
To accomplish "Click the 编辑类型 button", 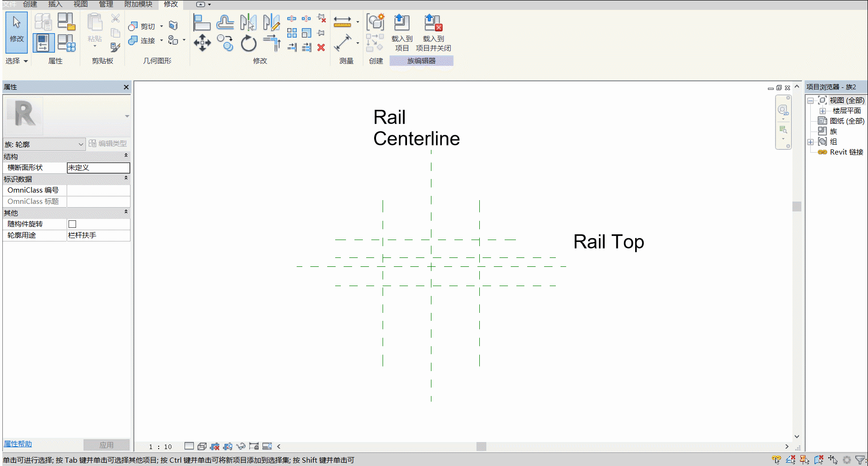I will [108, 144].
